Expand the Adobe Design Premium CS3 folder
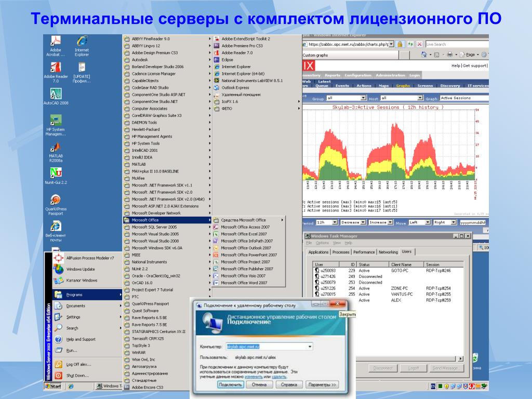532x399 pixels. (x=167, y=52)
